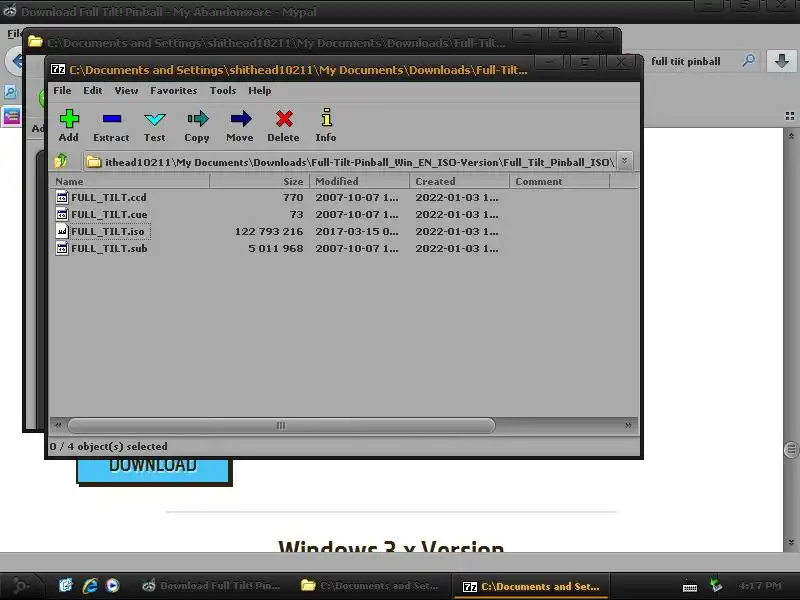Screen dimensions: 800x600
Task: Switch to Download Full Tilt Pinball taskbar button
Action: pos(211,586)
